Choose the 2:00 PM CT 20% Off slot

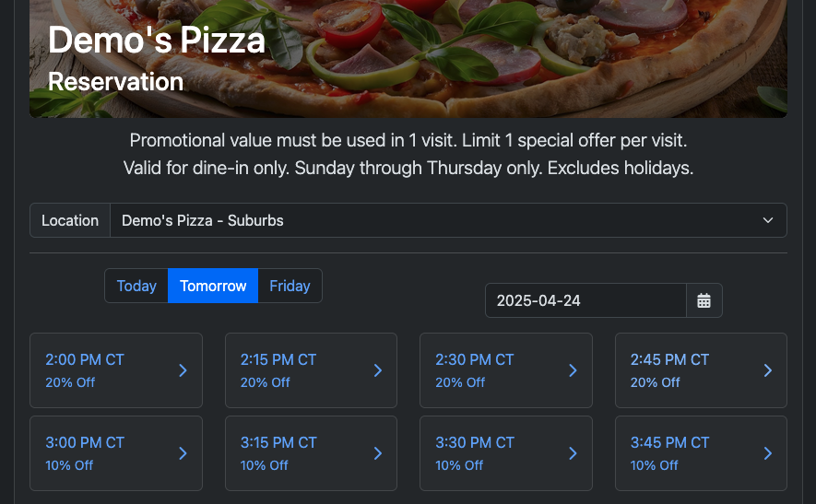point(116,370)
